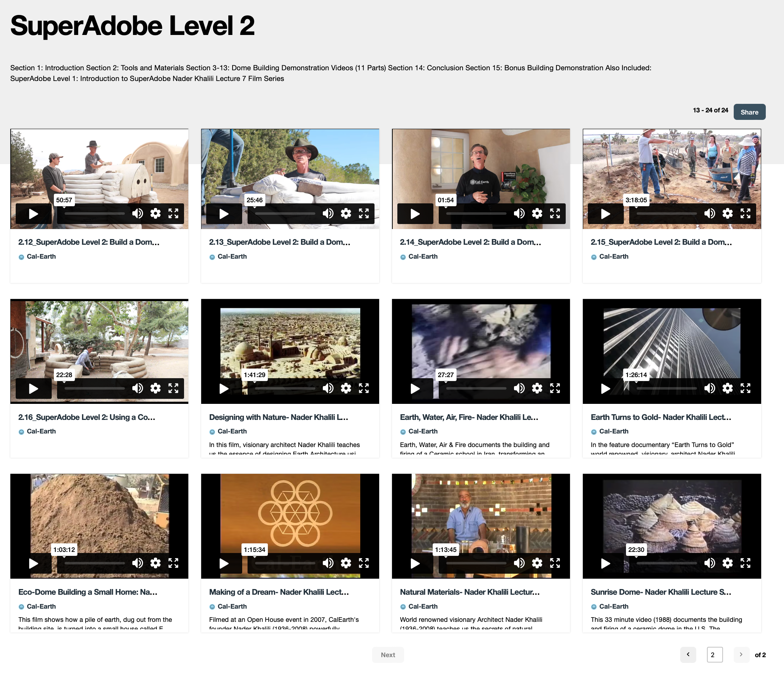Viewport: 784px width, 680px height.
Task: Open Cal-Earth channel under Natural Materials video
Action: pyautogui.click(x=423, y=607)
